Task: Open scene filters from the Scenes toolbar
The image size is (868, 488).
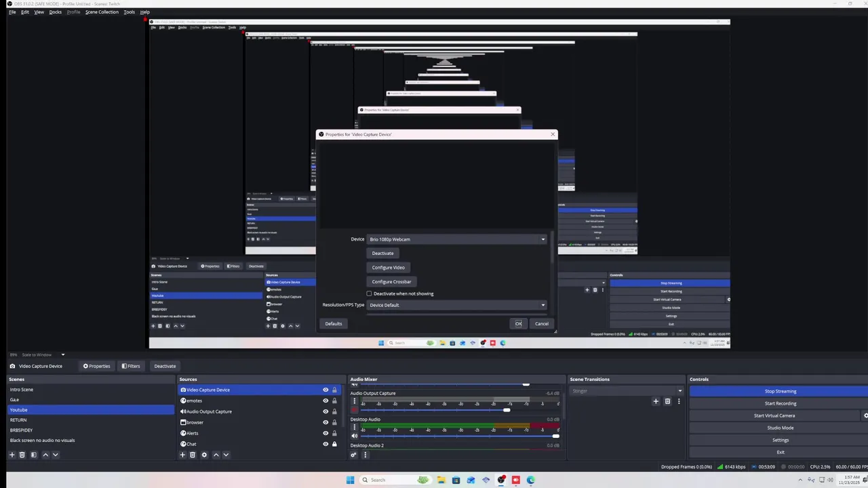Action: (x=33, y=455)
